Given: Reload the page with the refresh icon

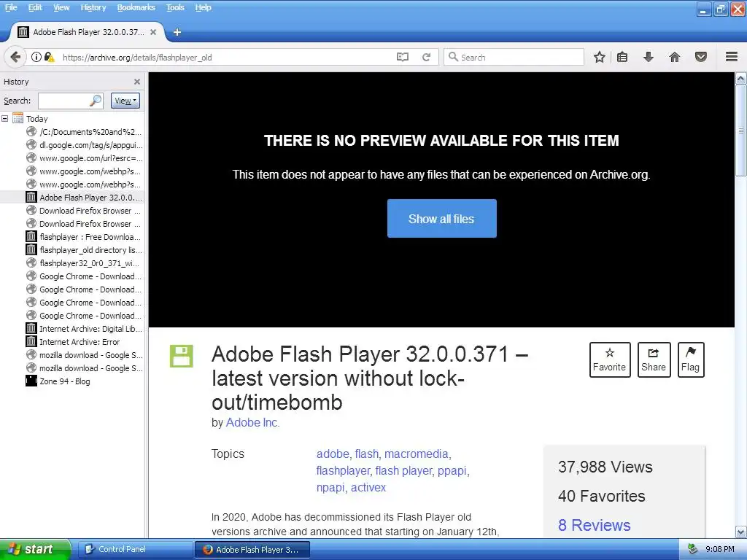Looking at the screenshot, I should (426, 57).
